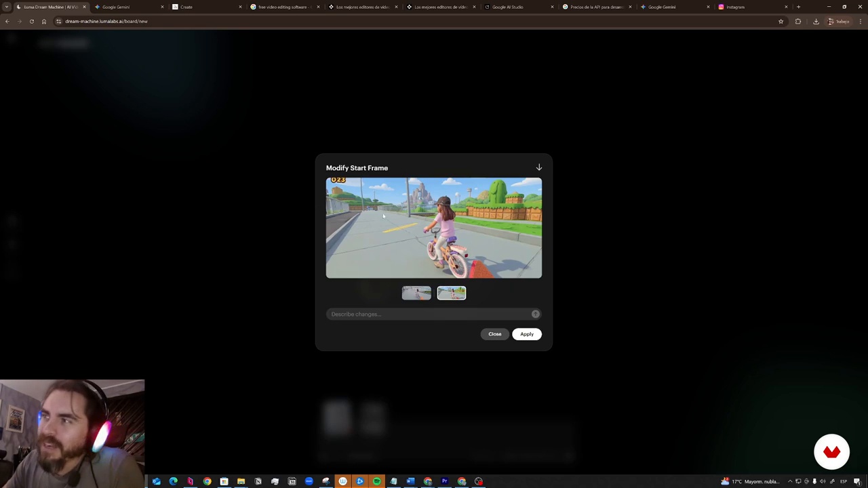Show hidden system tray icons
Viewport: 868px width, 488px height.
[x=790, y=481]
